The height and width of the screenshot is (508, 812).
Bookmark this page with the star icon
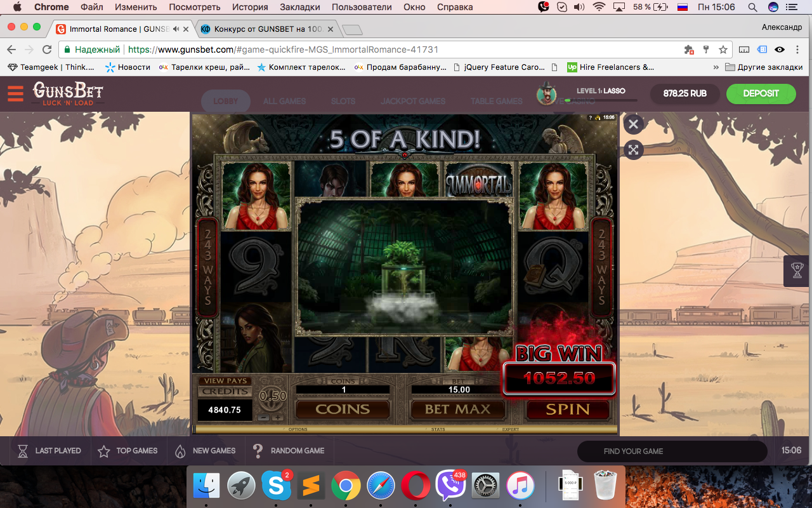723,50
